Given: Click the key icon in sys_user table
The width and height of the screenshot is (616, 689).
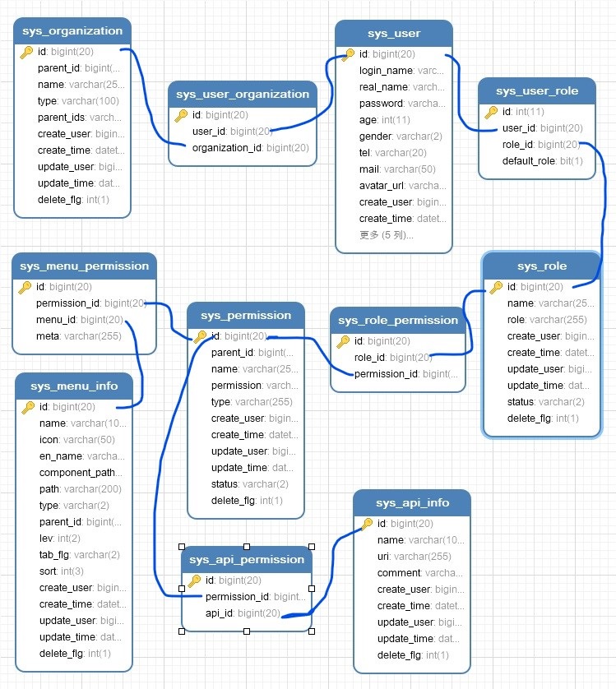Looking at the screenshot, I should click(x=348, y=54).
